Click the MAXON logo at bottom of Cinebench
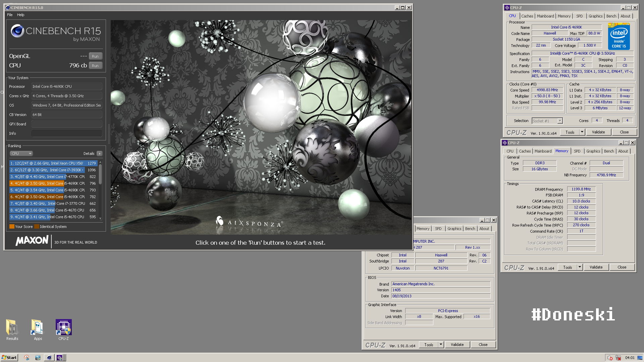This screenshot has width=644, height=362. click(x=32, y=241)
